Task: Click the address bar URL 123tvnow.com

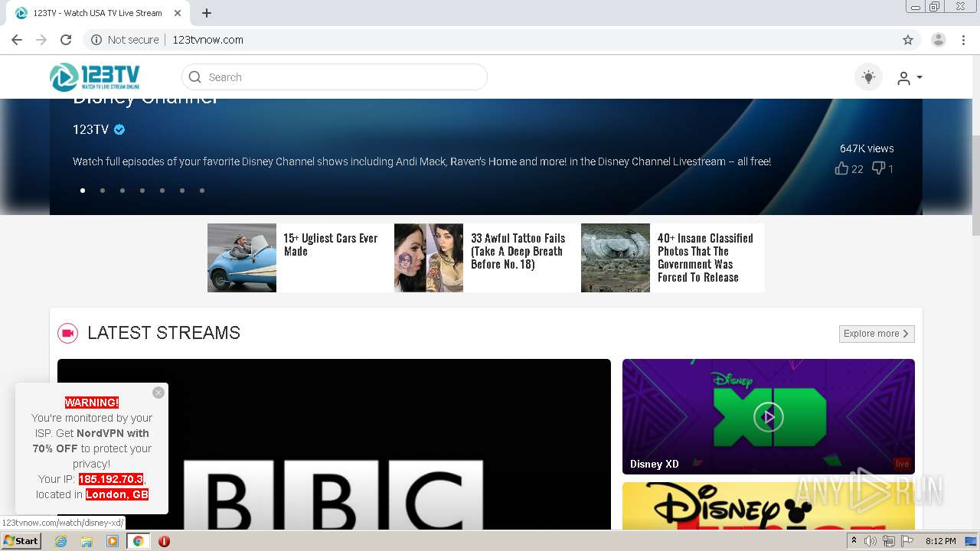Action: [207, 40]
